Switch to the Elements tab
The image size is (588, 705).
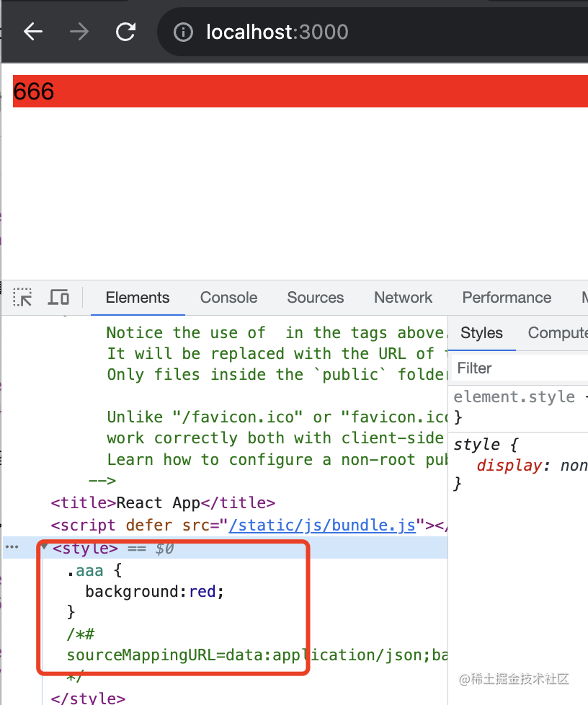coord(138,297)
